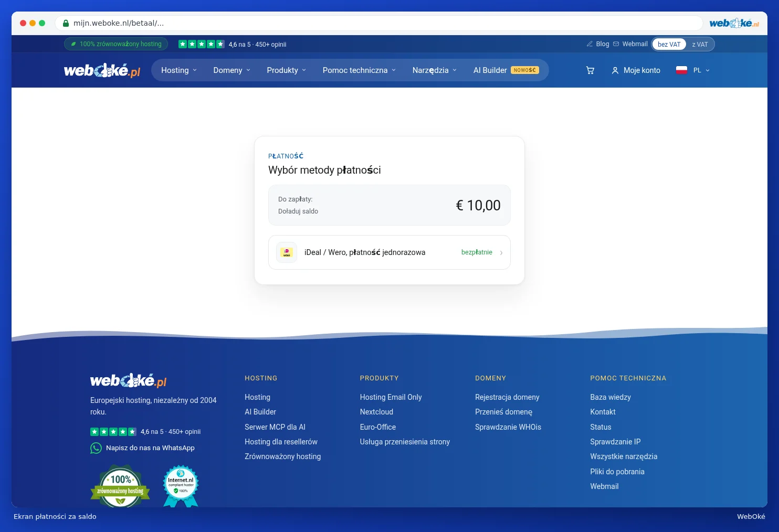Image resolution: width=779 pixels, height=532 pixels.
Task: Open the shopping cart icon
Action: click(590, 70)
